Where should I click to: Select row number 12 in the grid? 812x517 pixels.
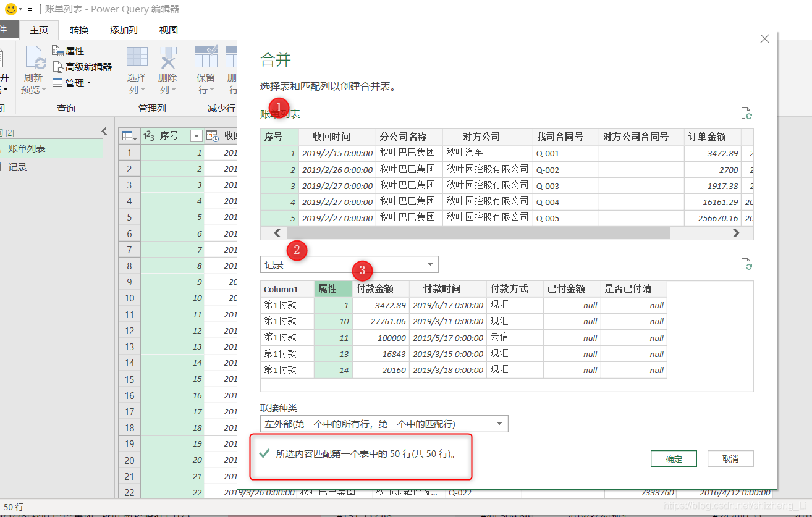(129, 331)
